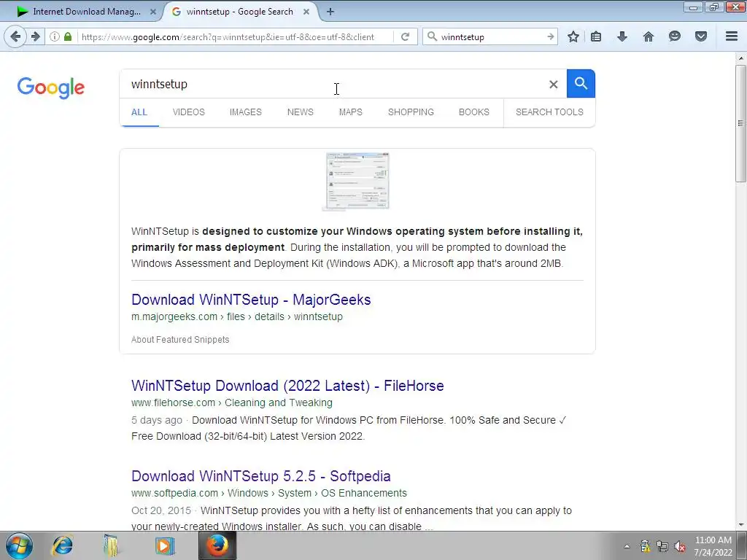
Task: Open the chat smiley icon in toolbar
Action: 675,36
